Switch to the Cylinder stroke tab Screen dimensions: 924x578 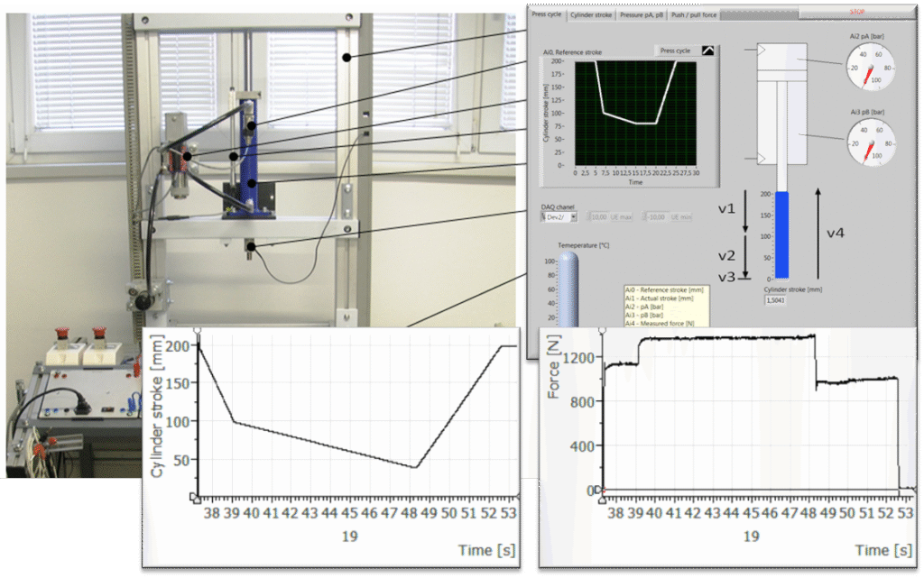coord(591,14)
